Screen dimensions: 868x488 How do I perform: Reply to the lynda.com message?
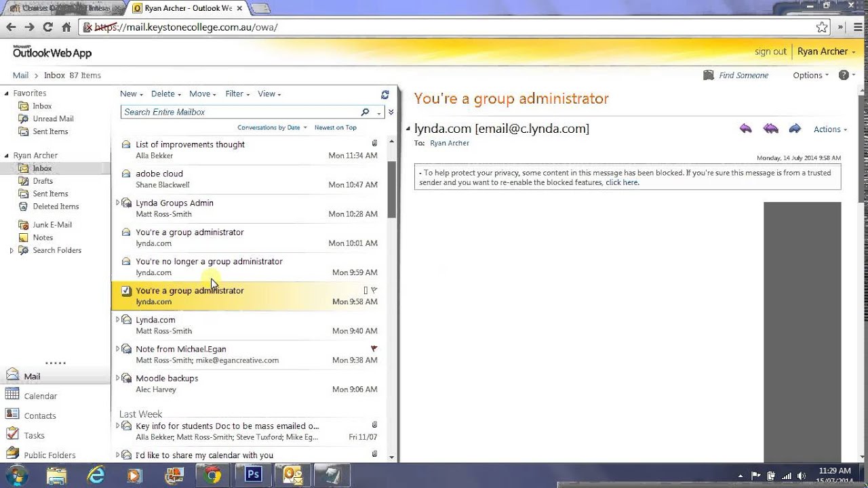(746, 129)
